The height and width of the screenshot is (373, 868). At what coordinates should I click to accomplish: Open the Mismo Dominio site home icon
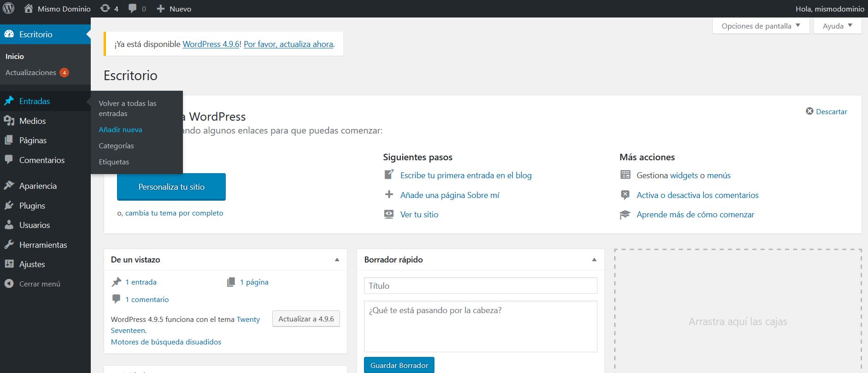pos(29,8)
